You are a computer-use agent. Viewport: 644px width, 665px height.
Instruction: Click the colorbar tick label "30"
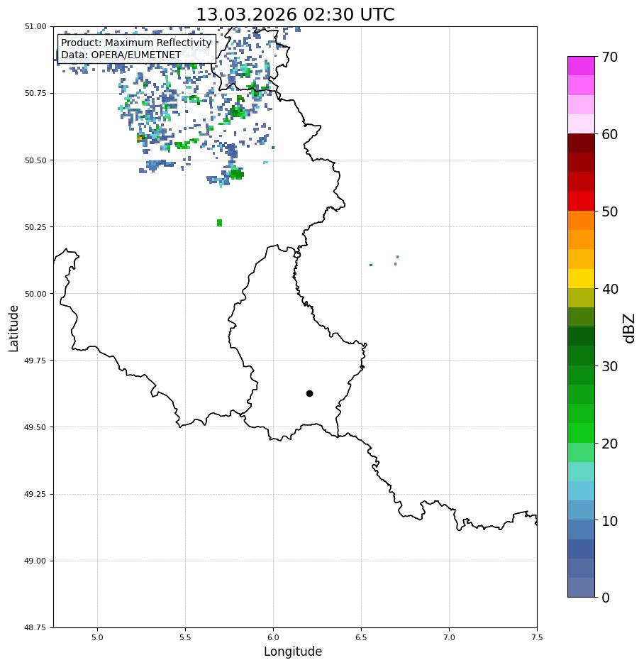pos(610,366)
